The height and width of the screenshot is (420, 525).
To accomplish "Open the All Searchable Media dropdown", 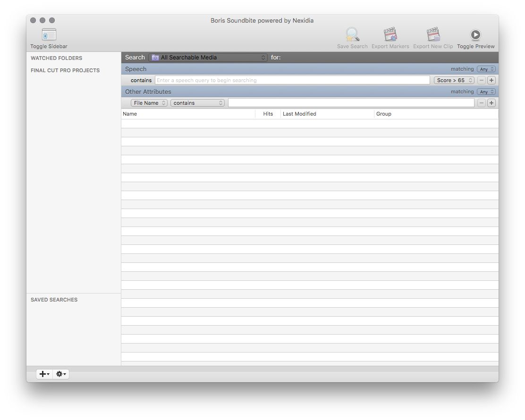I will pyautogui.click(x=208, y=58).
